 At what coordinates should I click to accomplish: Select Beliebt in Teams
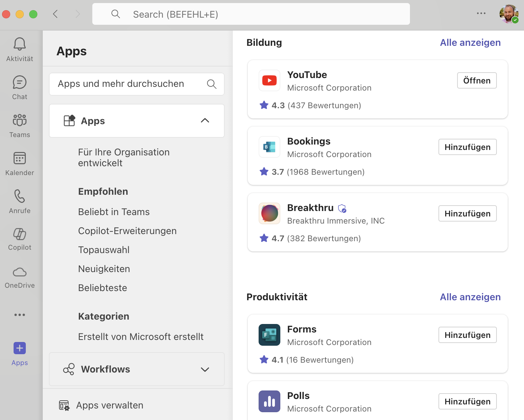(114, 212)
